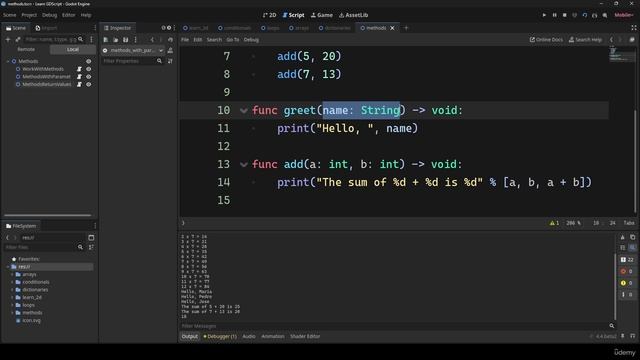Screen dimensions: 640x360
Task: Save resource using Inspector save icon
Action: (x=125, y=40)
